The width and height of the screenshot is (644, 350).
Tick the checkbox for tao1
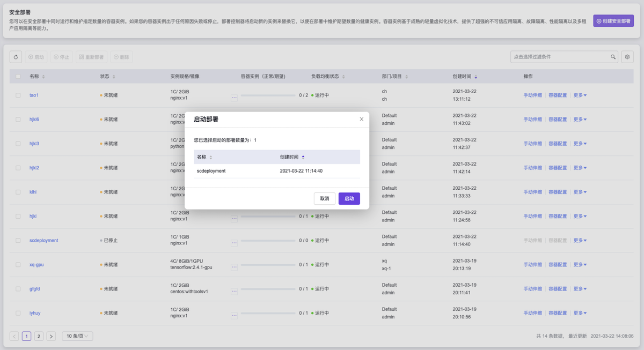point(18,95)
